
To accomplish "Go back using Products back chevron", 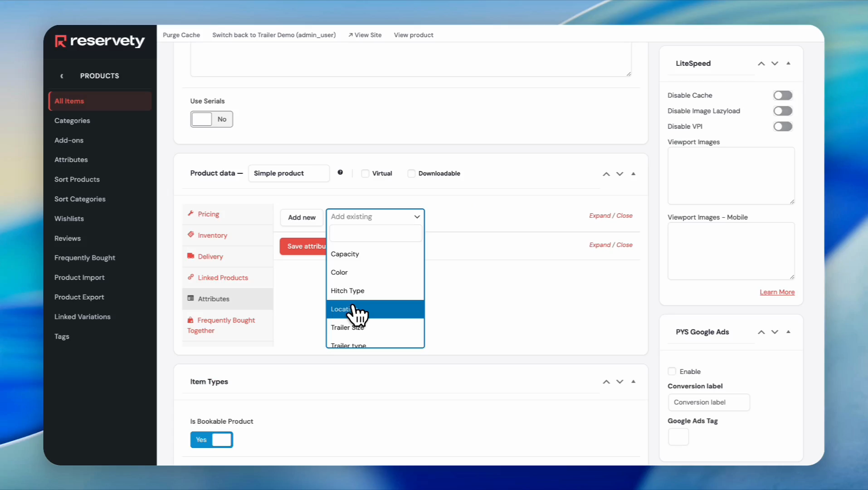I will 62,76.
